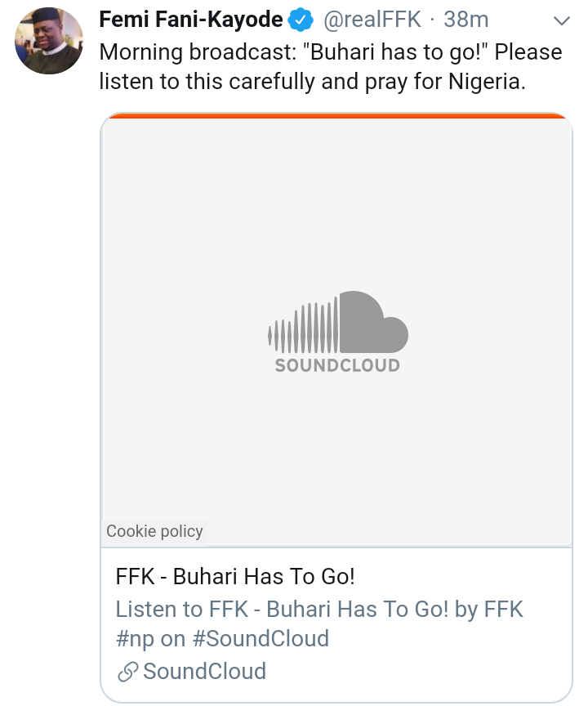Open card title "FFK - Buhari Has To Go!"

[x=235, y=577]
